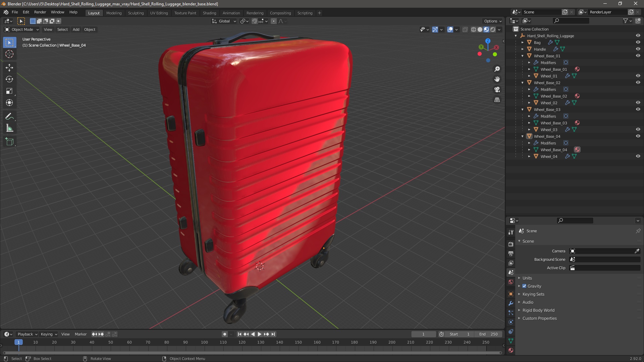Toggle visibility of Wheel_04
The image size is (644, 362).
638,156
